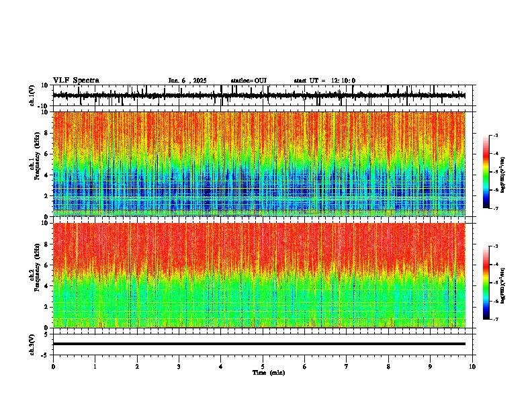
Task: Click ch.2 spectrogram 6 kHz tick label
Action: (47, 265)
